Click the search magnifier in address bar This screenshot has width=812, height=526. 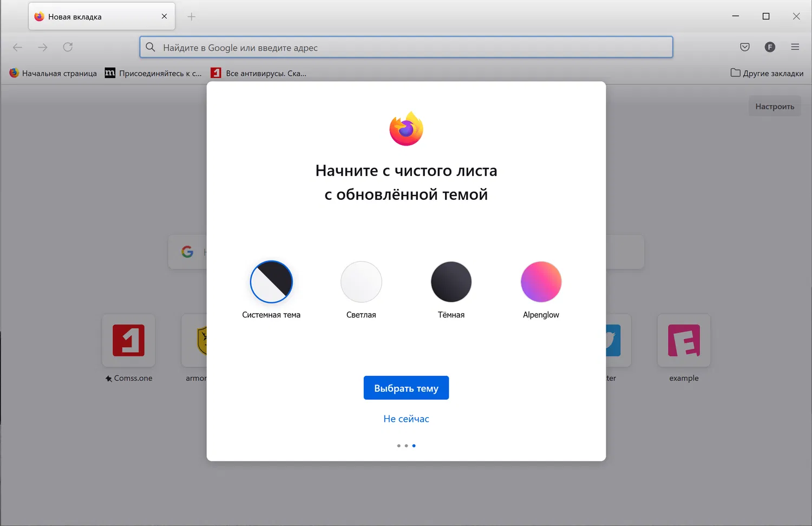coord(150,47)
